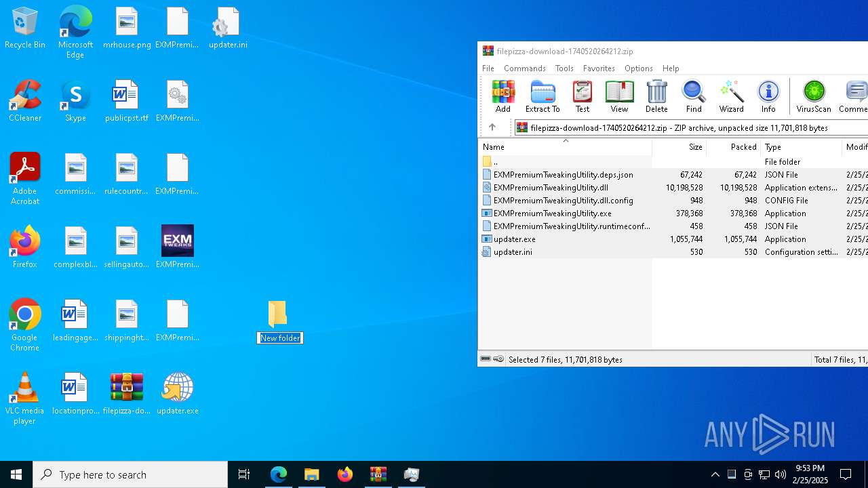Screen dimensions: 868x488
Task: Show archive Info
Action: point(768,96)
